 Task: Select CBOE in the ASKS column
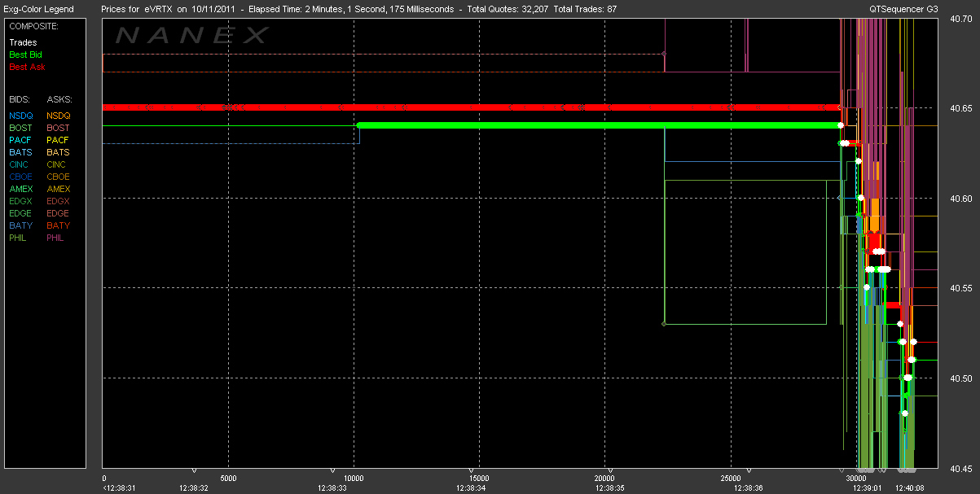coord(59,177)
